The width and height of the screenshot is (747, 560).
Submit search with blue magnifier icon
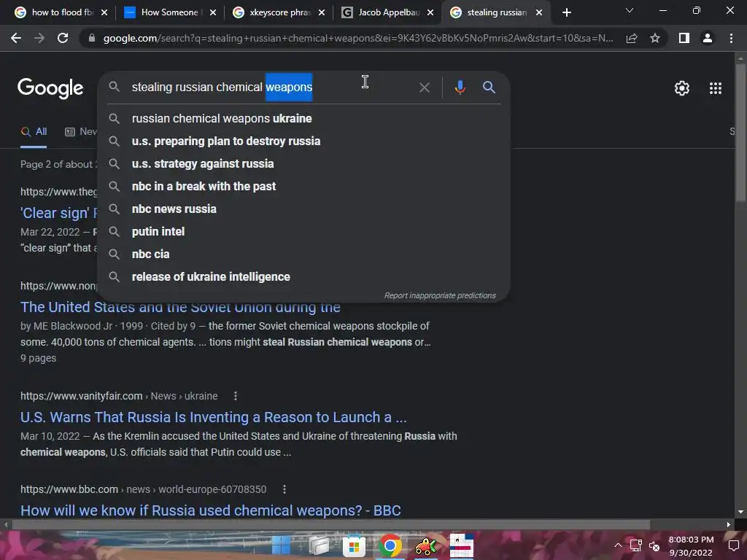[x=489, y=87]
